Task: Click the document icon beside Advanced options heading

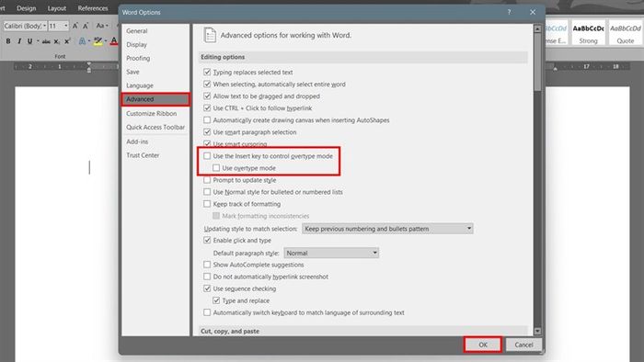Action: click(x=210, y=35)
